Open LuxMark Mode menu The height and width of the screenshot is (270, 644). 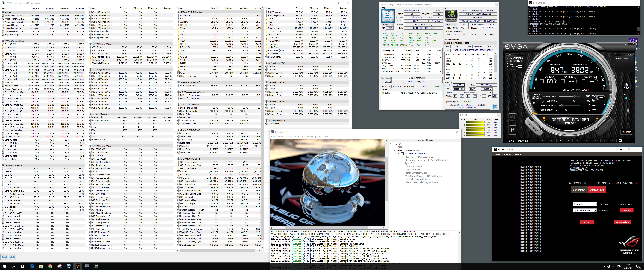click(280, 137)
